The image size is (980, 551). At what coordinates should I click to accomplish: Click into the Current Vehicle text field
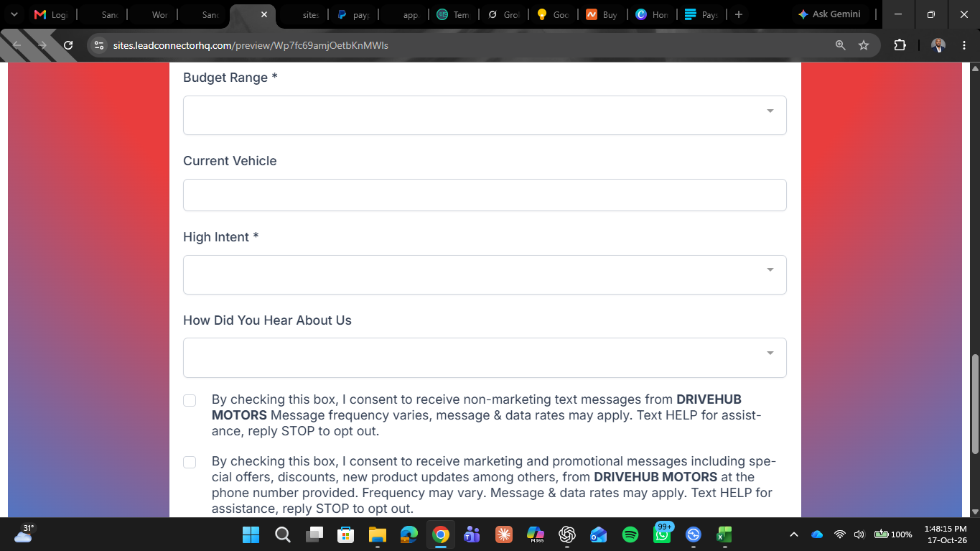pos(485,195)
